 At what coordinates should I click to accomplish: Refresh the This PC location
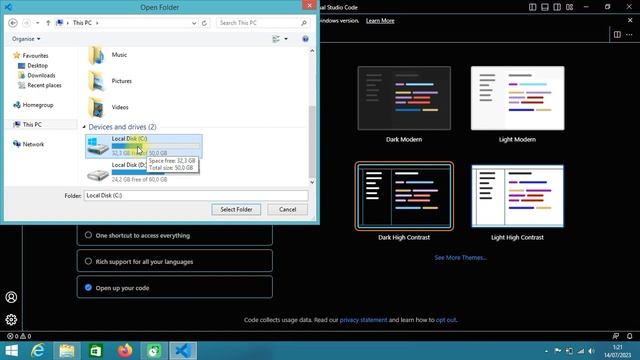point(204,23)
